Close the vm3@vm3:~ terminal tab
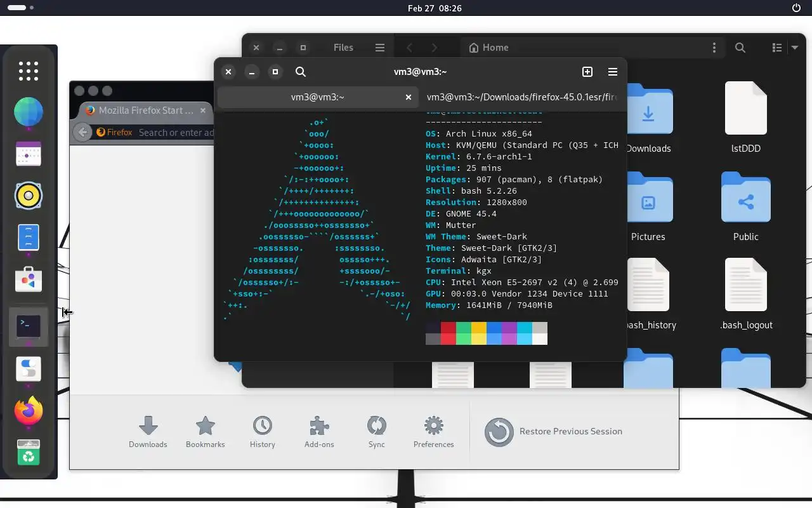Image resolution: width=812 pixels, height=508 pixels. click(x=409, y=97)
